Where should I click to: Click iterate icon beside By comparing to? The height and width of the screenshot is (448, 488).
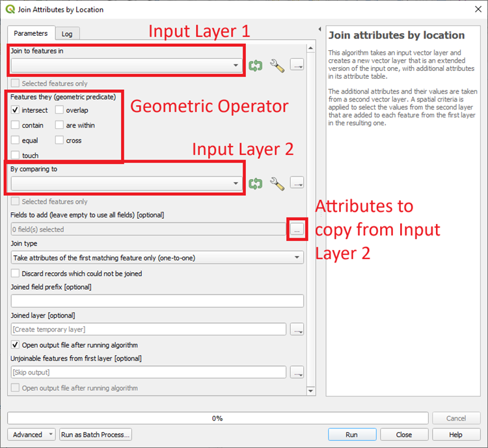[255, 184]
